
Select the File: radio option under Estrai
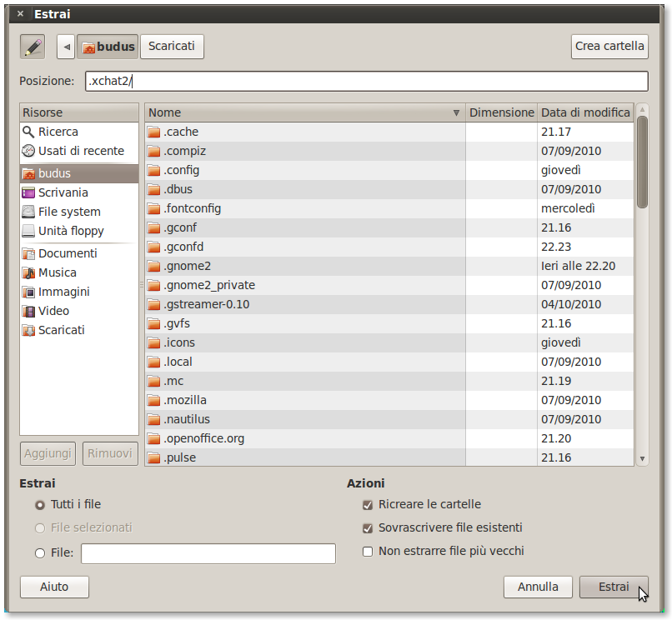[x=39, y=553]
